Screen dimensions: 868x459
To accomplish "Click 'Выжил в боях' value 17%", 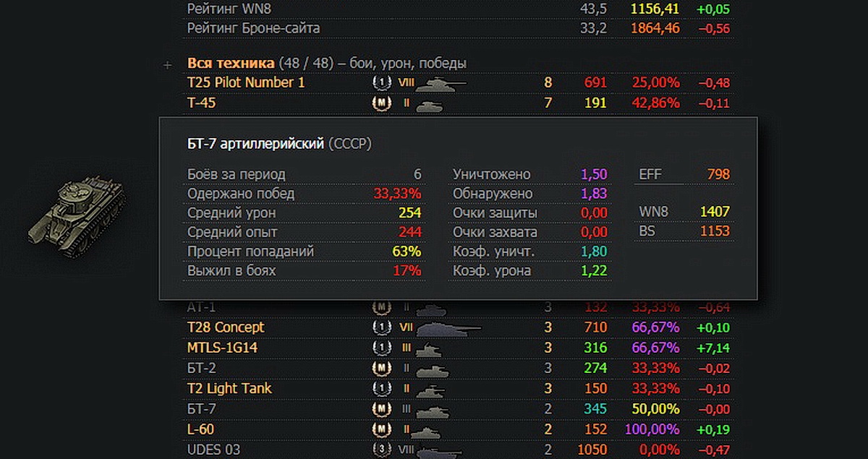I will (407, 271).
